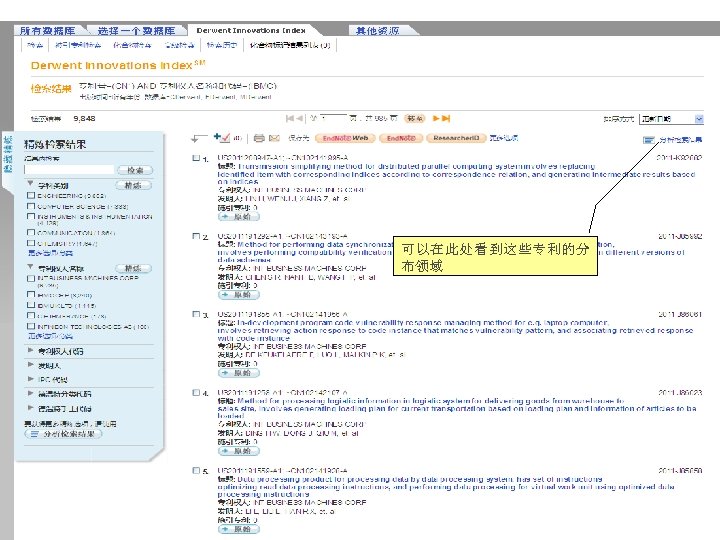Screen dimensions: 720x540
Task: Open title link of result 2 data synchronization
Action: click(x=451, y=252)
